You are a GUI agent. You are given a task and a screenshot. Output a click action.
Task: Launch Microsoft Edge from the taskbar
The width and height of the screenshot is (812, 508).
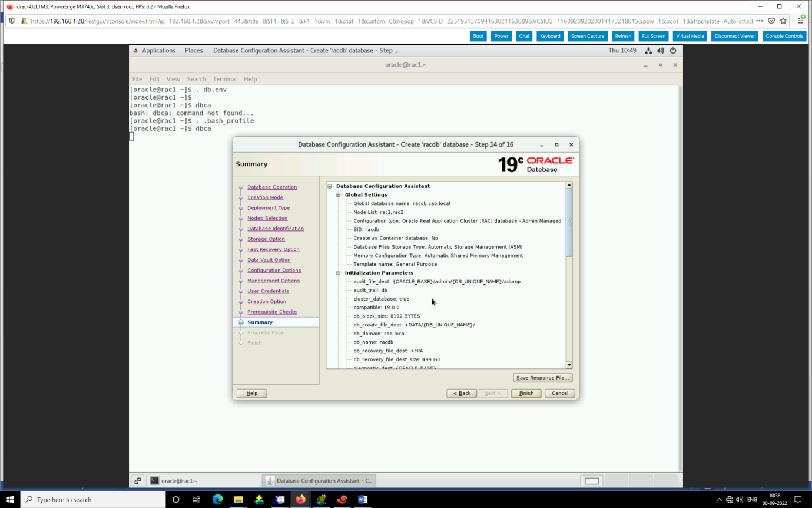217,500
